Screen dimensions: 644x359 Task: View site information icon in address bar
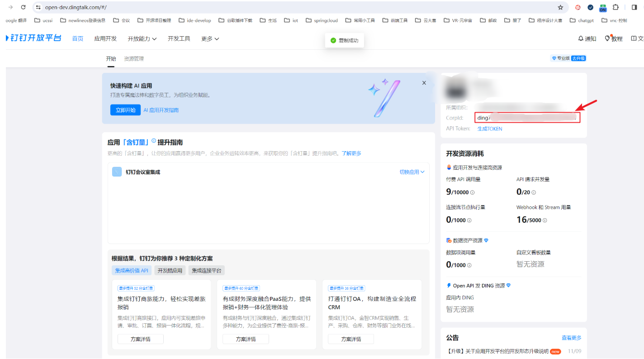(x=38, y=7)
